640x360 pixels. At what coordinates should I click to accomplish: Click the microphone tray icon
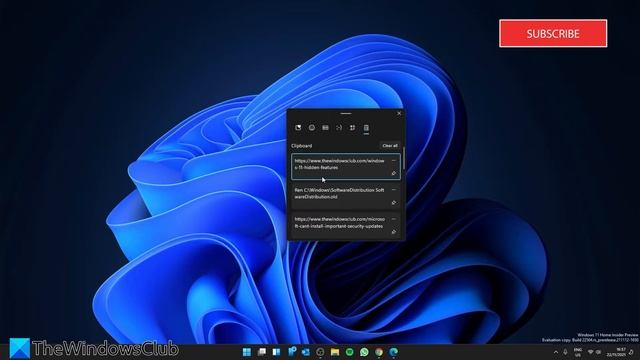point(565,352)
